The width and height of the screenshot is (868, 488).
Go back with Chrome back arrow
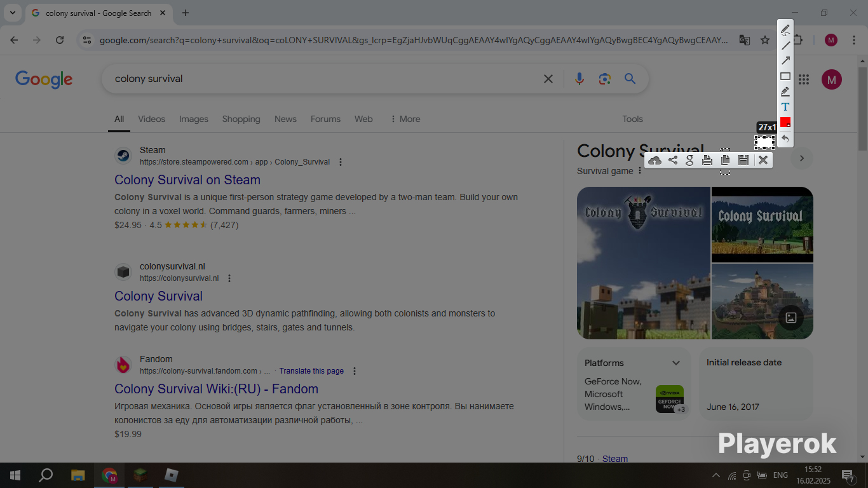click(x=14, y=40)
